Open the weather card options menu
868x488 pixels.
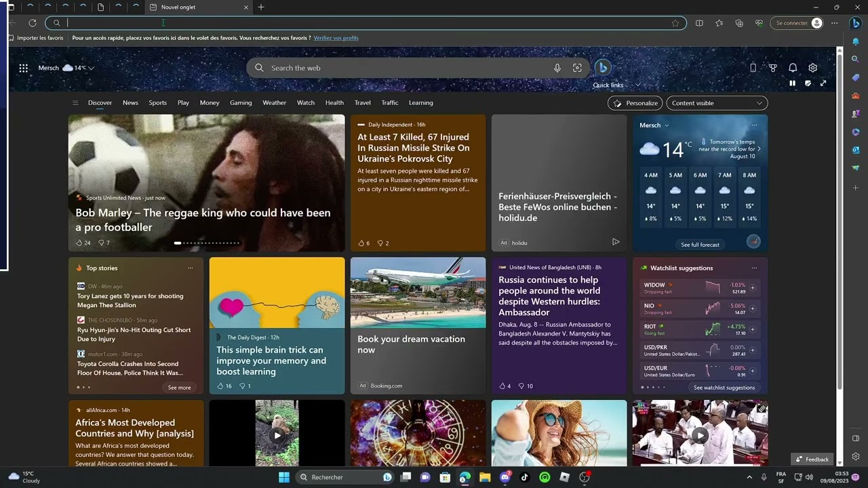click(754, 125)
